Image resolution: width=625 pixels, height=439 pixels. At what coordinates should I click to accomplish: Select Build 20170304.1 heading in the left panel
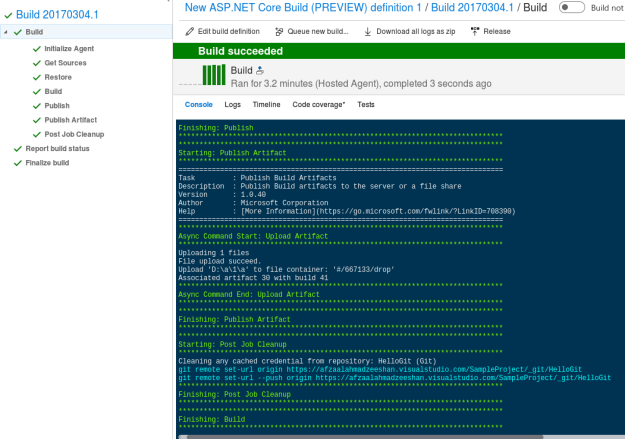click(x=57, y=15)
